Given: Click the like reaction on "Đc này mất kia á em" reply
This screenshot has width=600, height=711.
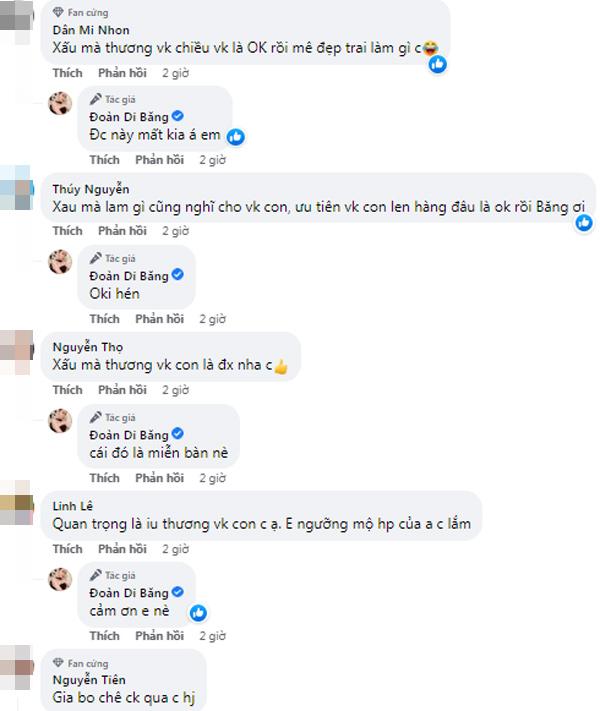Looking at the screenshot, I should pos(236,136).
